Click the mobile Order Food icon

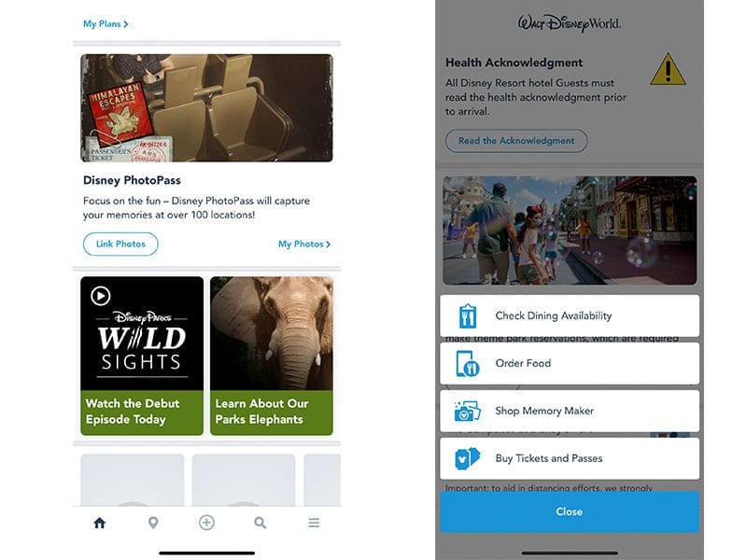click(468, 363)
